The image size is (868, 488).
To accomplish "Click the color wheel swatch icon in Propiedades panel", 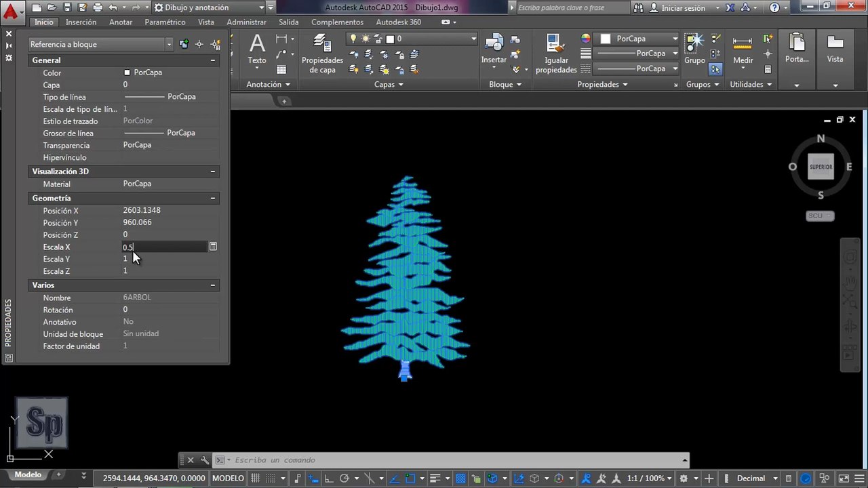I will pyautogui.click(x=585, y=39).
